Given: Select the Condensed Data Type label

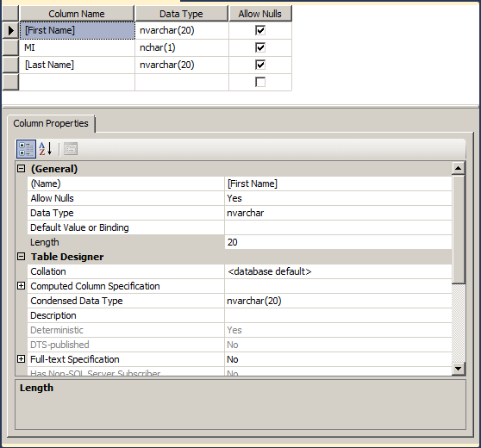Looking at the screenshot, I should pos(126,301).
